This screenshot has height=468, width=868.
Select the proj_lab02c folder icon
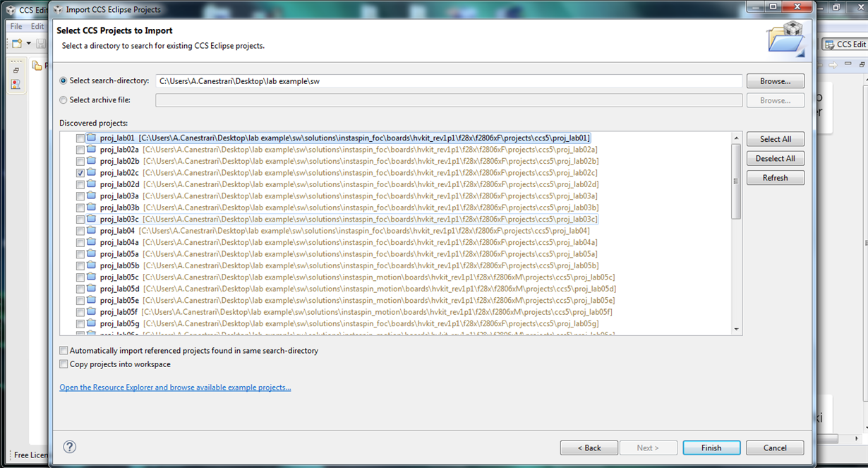tap(91, 173)
